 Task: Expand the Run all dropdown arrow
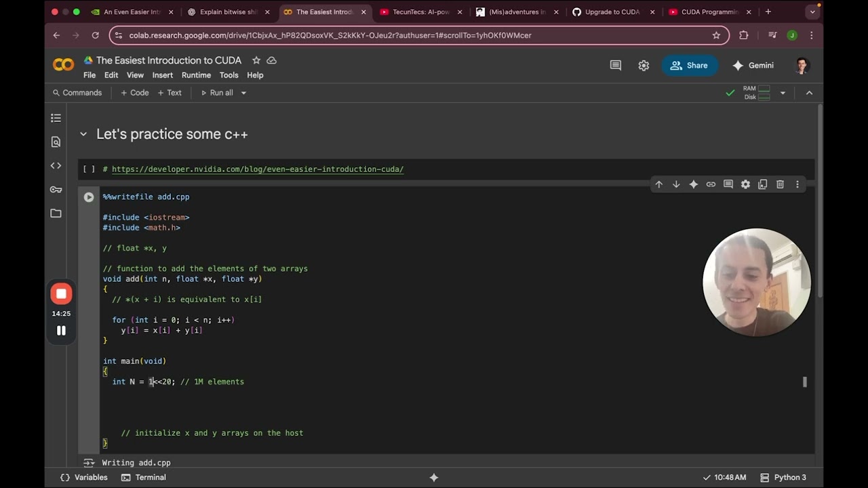pyautogui.click(x=243, y=93)
